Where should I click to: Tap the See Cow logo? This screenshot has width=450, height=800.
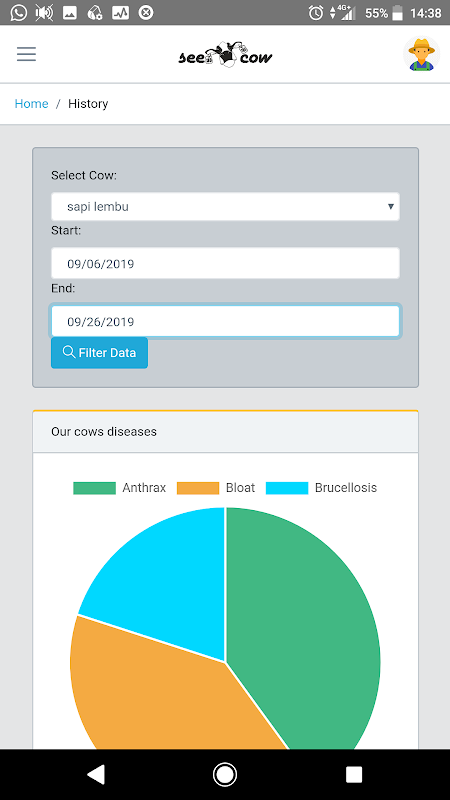click(225, 55)
